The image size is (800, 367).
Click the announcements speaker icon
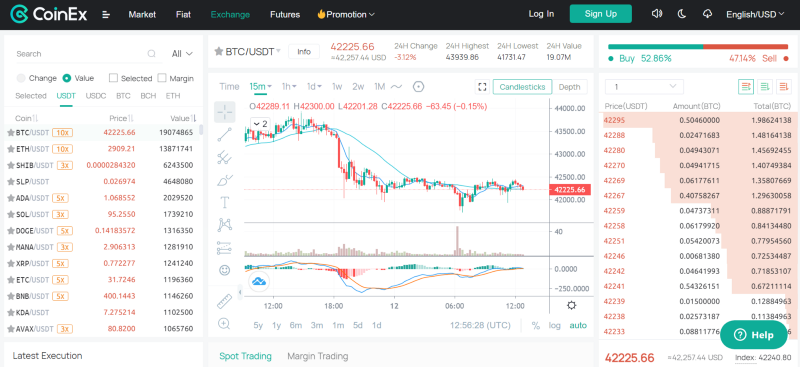coord(657,14)
